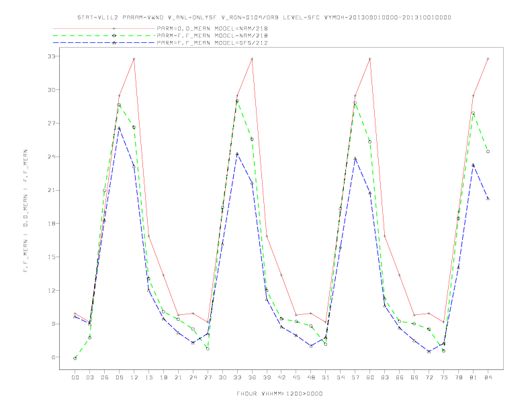
Task: Click x-axis forecast hour label 84
Action: point(488,377)
